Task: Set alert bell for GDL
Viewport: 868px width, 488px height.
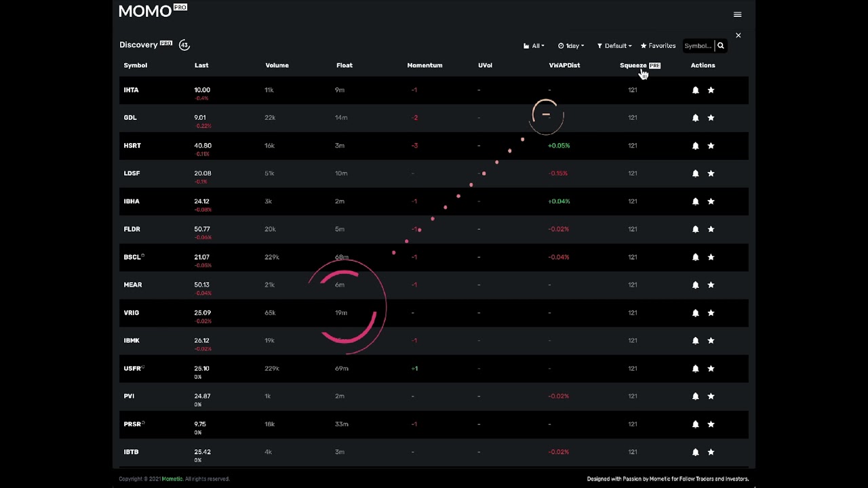Action: click(695, 118)
